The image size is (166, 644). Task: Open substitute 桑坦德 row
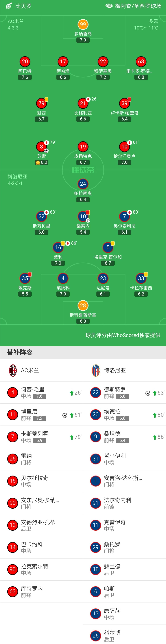124,437
